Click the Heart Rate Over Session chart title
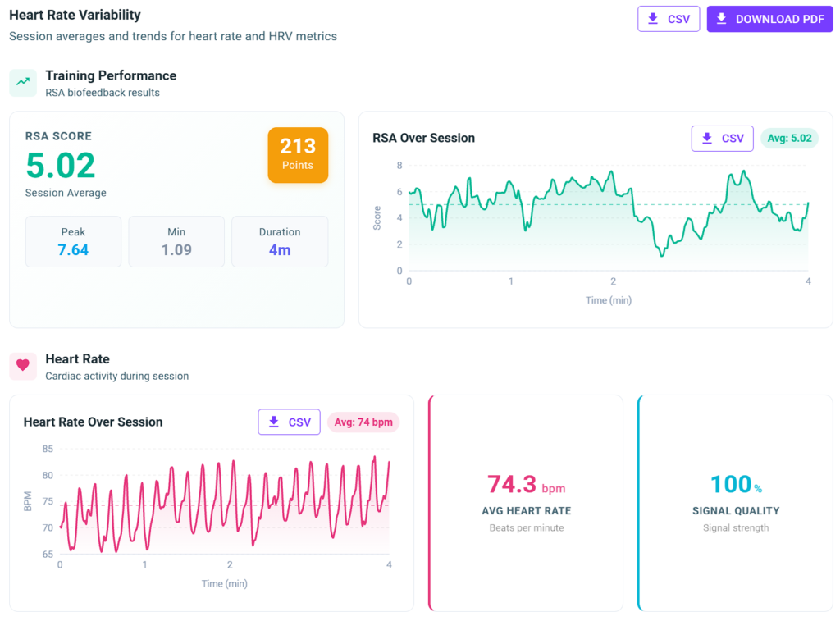Image resolution: width=840 pixels, height=621 pixels. pyautogui.click(x=94, y=422)
